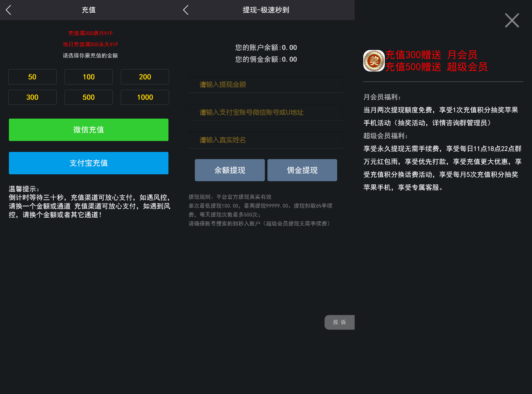Image resolution: width=532 pixels, height=394 pixels.
Task: Click the 支付宝充值 blue button
Action: [88, 163]
